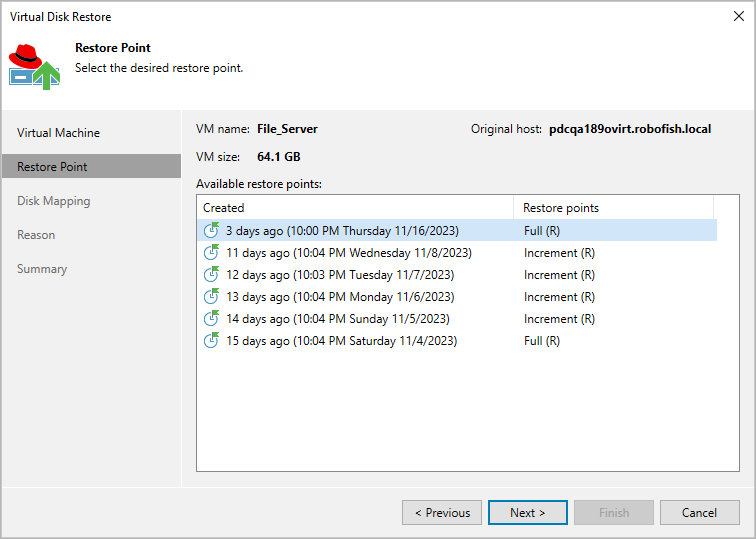Click 'Increment (R)' in the 11/8/2023 row
This screenshot has height=539, width=756.
pos(559,253)
